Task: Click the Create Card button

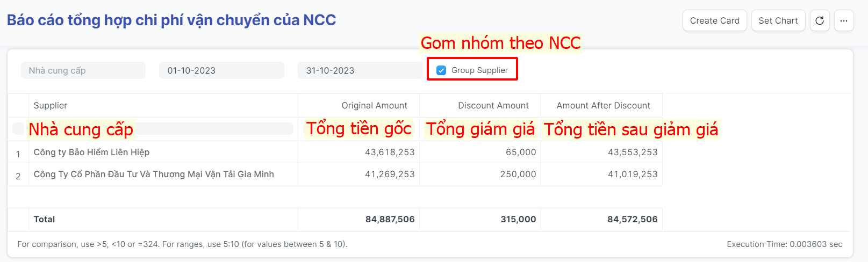Action: (x=714, y=21)
